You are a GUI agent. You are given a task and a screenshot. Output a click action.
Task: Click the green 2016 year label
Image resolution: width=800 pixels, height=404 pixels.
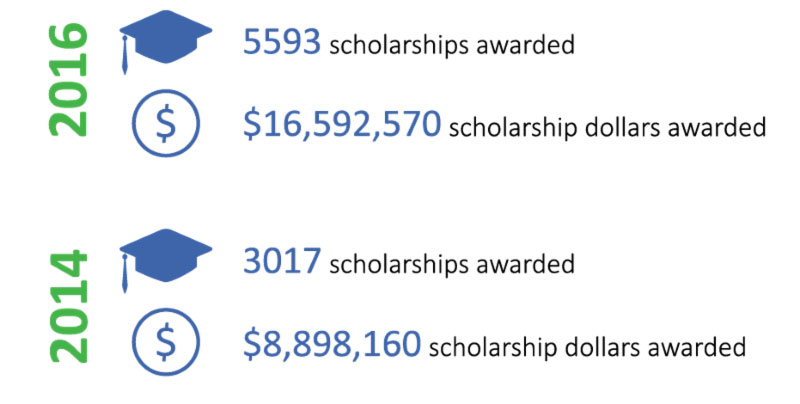tap(69, 80)
